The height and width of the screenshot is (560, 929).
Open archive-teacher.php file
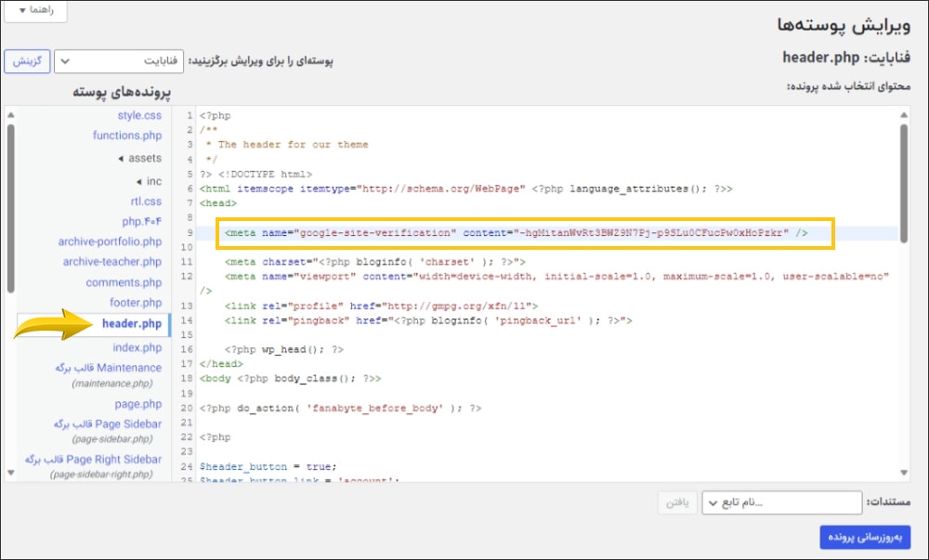112,262
